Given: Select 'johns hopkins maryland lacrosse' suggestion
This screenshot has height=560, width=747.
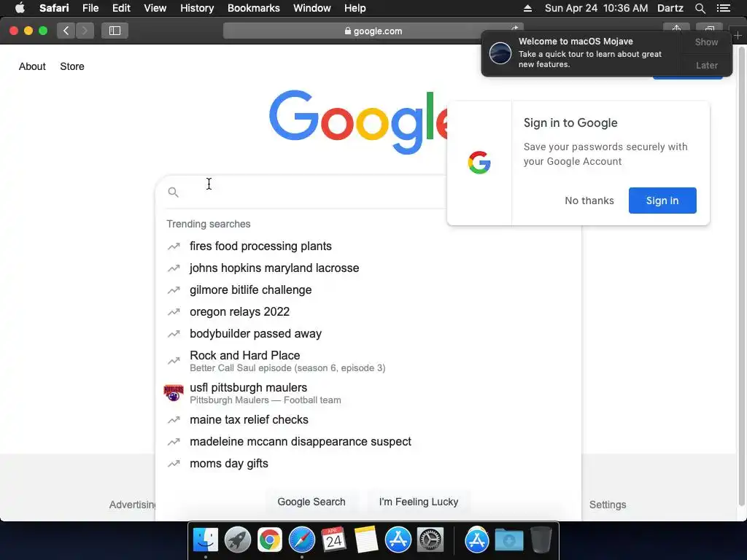Looking at the screenshot, I should [368, 268].
